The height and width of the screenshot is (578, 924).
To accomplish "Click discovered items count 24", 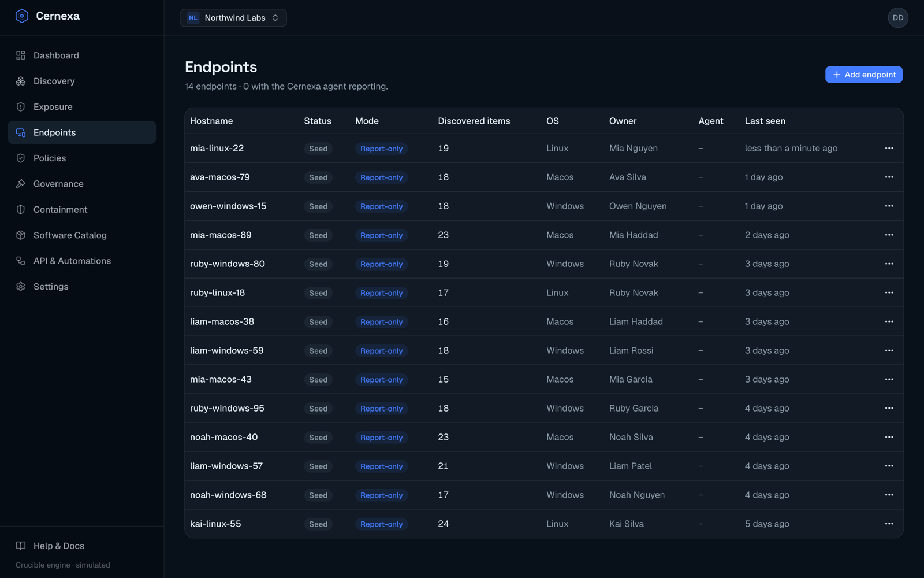I will click(443, 524).
